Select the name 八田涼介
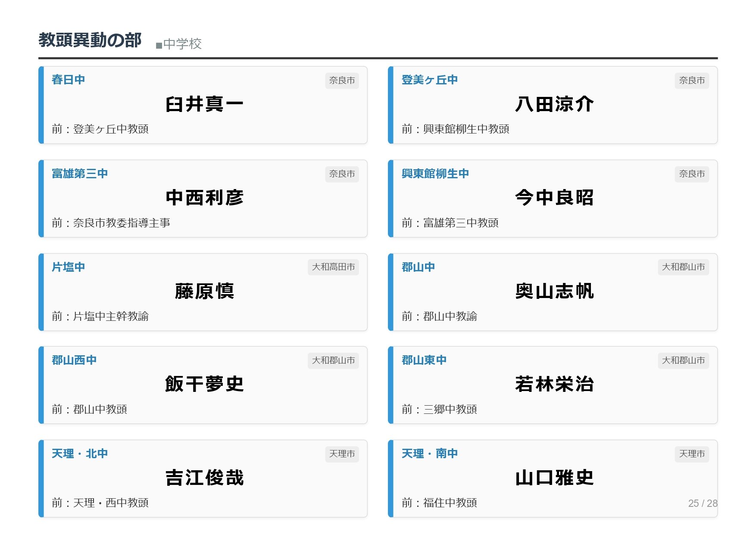756x534 pixels. pos(554,104)
